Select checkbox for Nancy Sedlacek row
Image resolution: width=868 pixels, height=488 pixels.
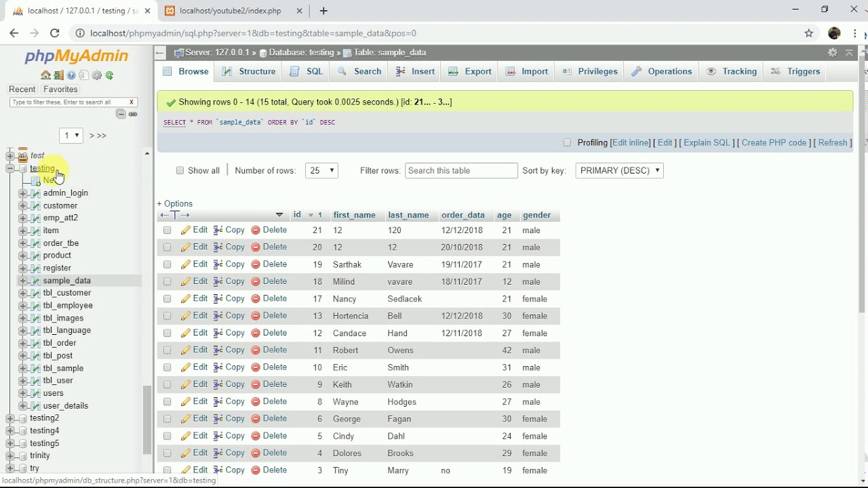click(167, 299)
